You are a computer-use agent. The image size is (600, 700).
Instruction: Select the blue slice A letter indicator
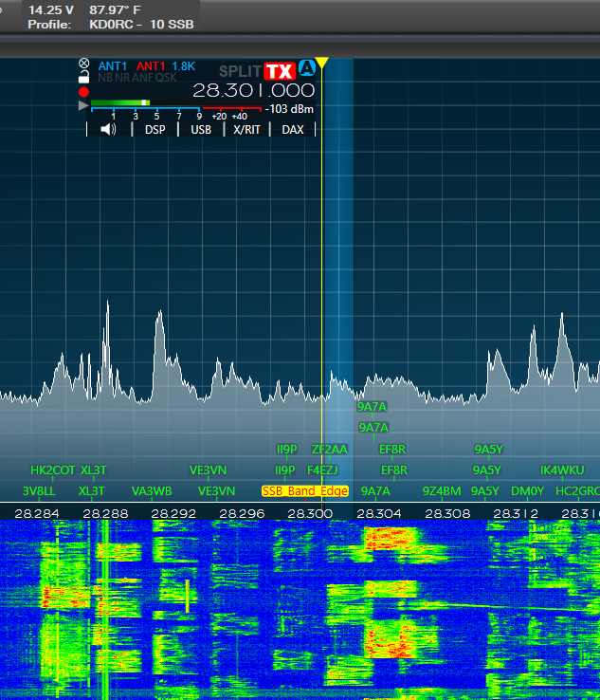(x=307, y=68)
